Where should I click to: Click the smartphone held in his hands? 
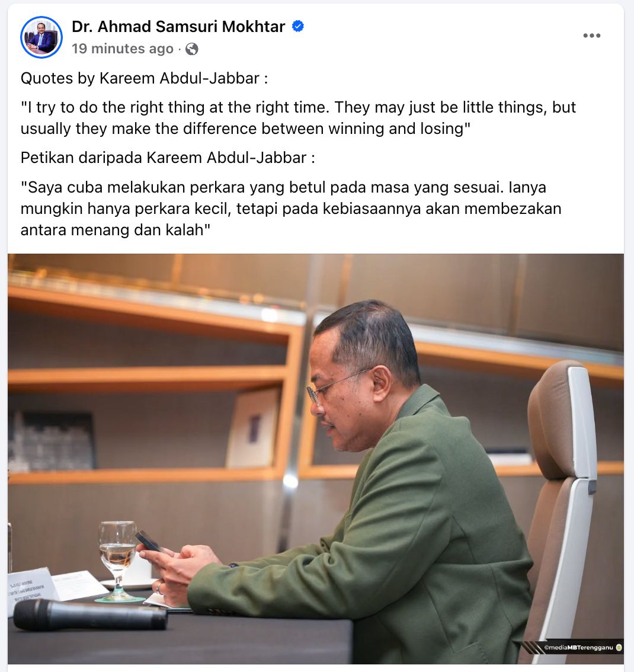[149, 542]
